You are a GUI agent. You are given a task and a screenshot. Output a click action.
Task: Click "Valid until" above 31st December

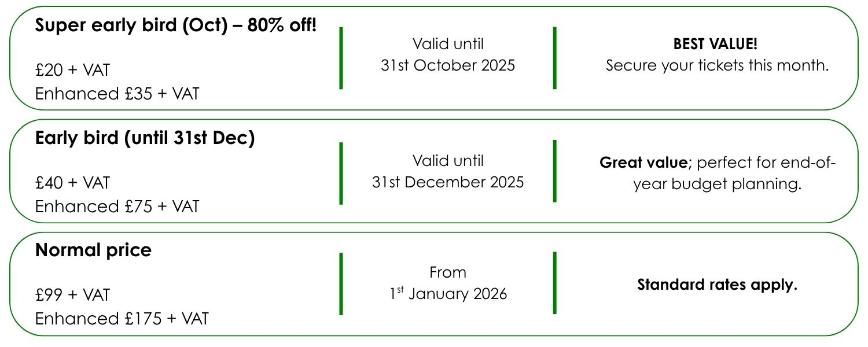point(448,161)
